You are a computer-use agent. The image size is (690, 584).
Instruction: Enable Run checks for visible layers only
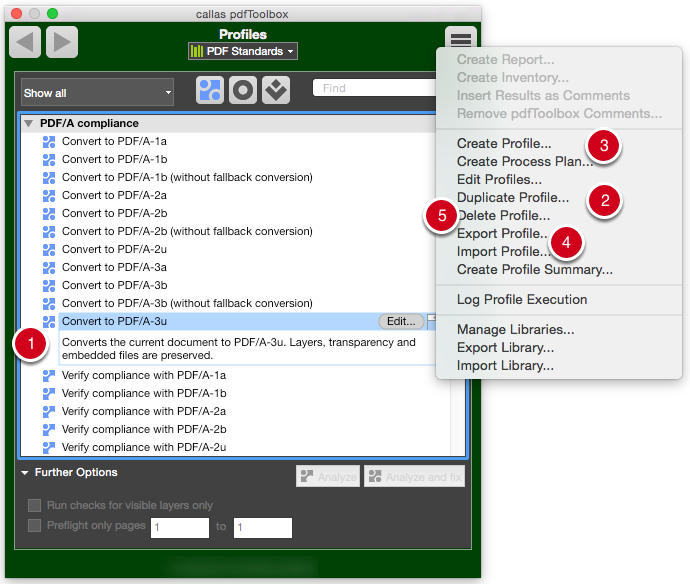point(34,505)
